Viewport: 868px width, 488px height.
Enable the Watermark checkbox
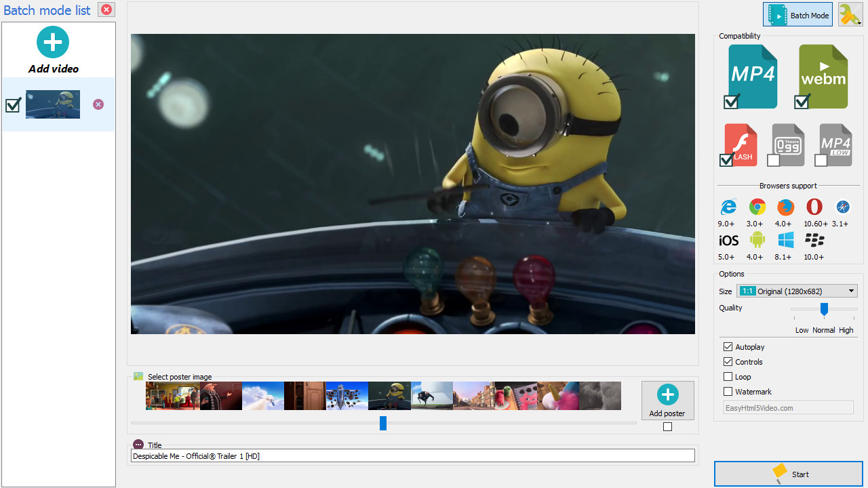click(x=728, y=392)
